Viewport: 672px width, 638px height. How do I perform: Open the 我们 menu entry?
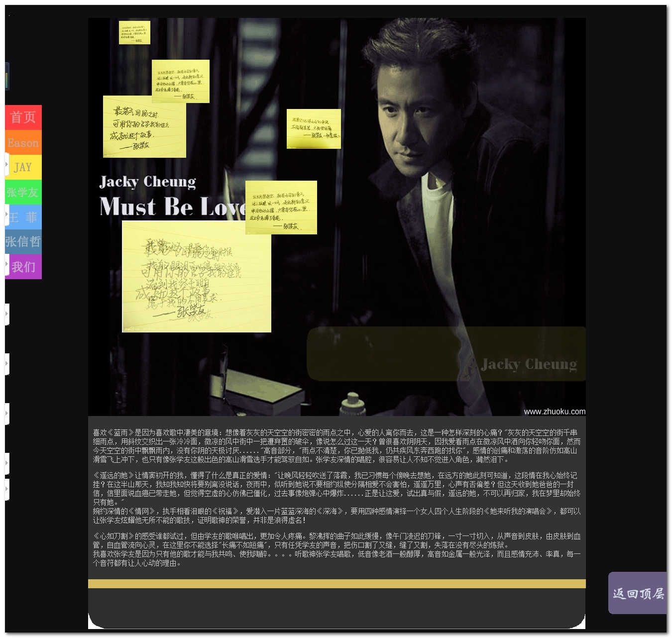point(23,267)
